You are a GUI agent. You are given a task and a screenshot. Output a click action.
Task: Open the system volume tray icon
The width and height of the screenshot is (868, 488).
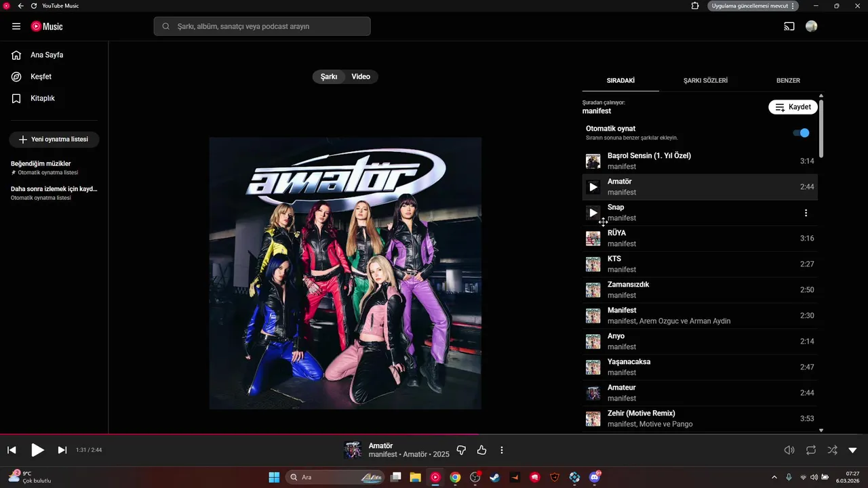tap(814, 477)
